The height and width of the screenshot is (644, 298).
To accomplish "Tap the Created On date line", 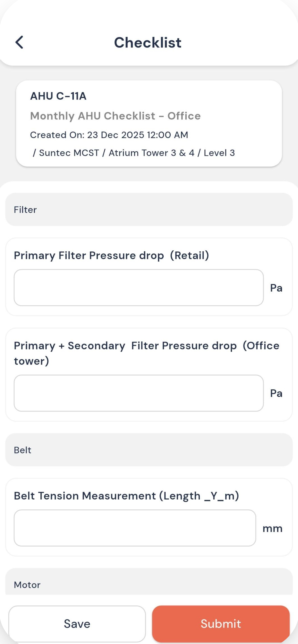I will coord(109,135).
